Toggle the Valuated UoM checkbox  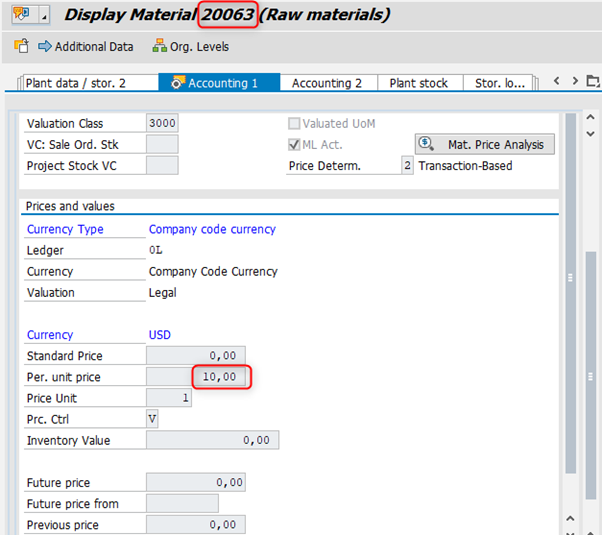pos(294,124)
